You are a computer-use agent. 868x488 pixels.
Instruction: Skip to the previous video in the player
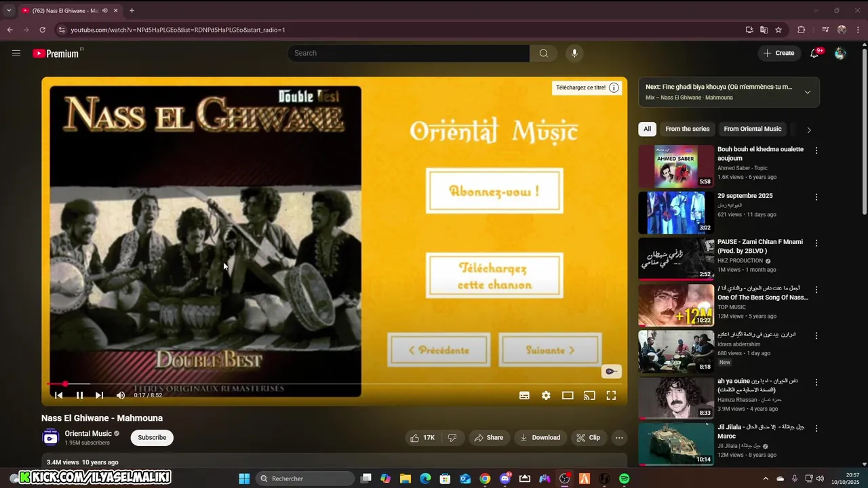pyautogui.click(x=58, y=395)
